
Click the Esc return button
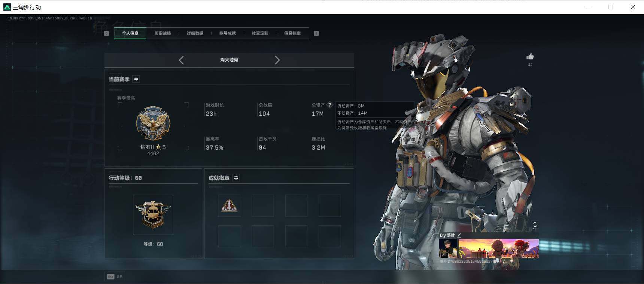click(115, 277)
